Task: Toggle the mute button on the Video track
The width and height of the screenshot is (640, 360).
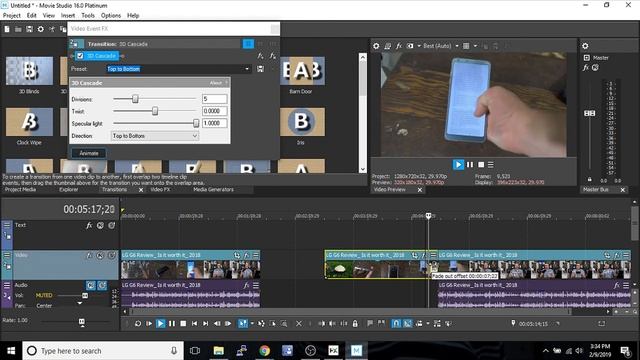Action: click(100, 256)
